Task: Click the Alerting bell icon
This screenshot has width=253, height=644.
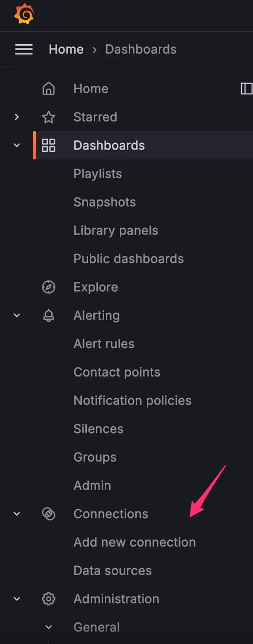Action: [49, 315]
